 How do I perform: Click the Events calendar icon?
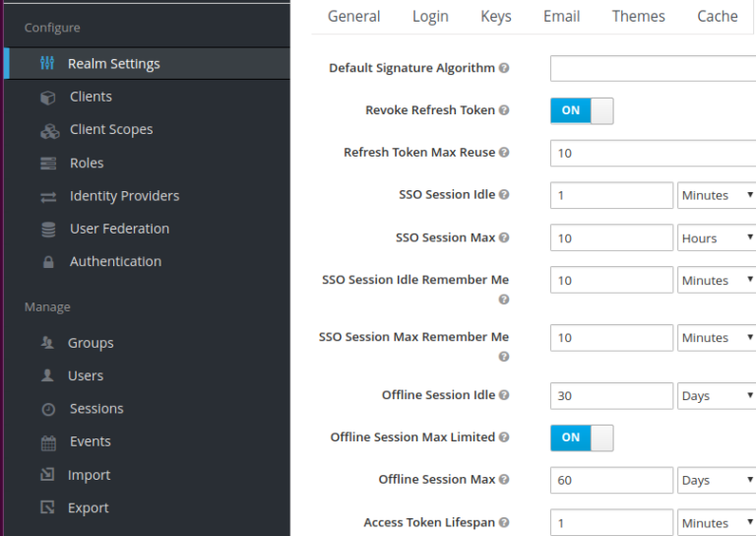click(48, 442)
